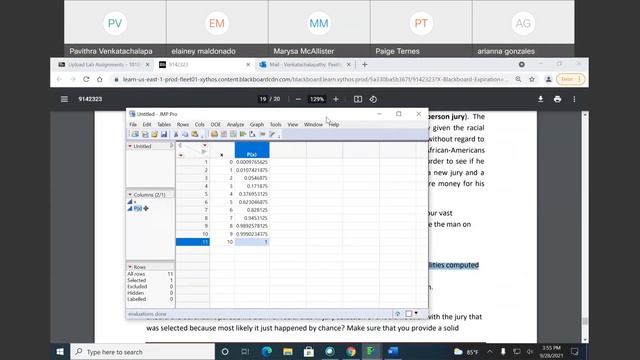
Task: Open the Analyze menu in JMP
Action: point(235,124)
